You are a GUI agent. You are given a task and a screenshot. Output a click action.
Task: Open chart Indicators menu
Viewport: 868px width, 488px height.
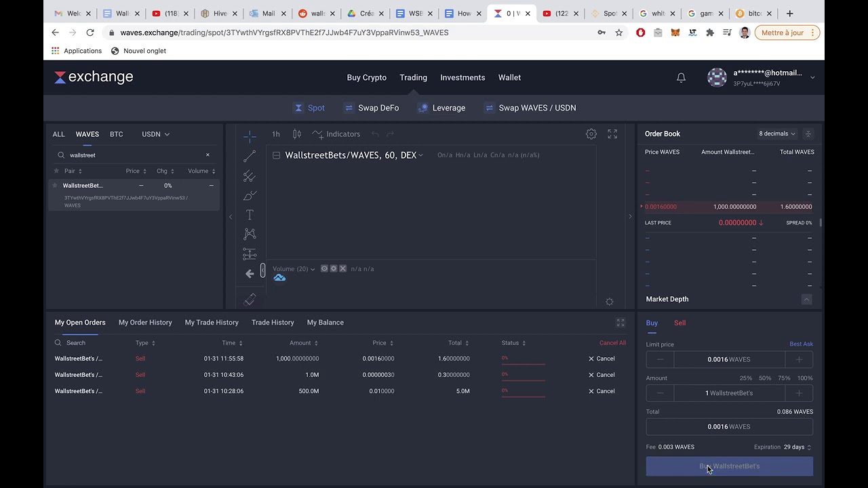[x=336, y=134]
